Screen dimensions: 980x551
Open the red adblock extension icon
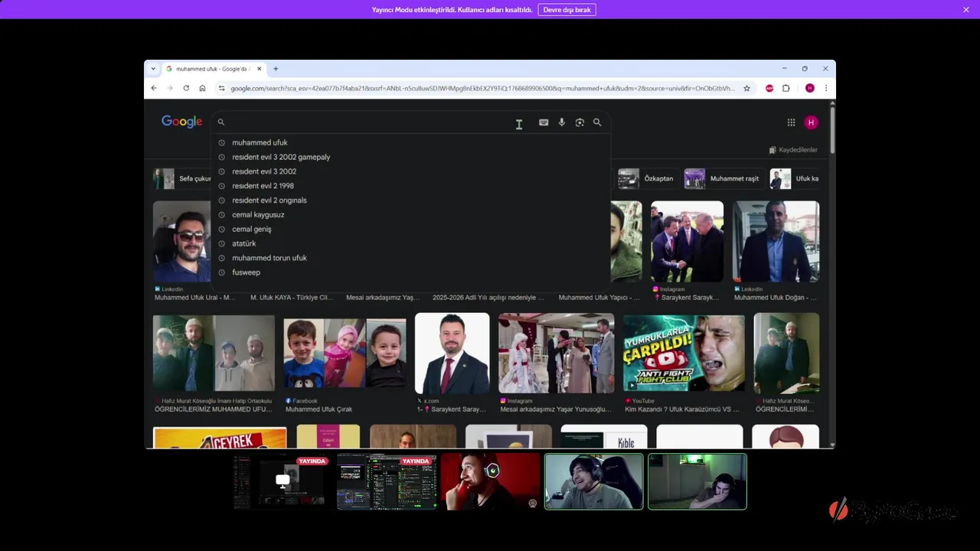tap(769, 88)
